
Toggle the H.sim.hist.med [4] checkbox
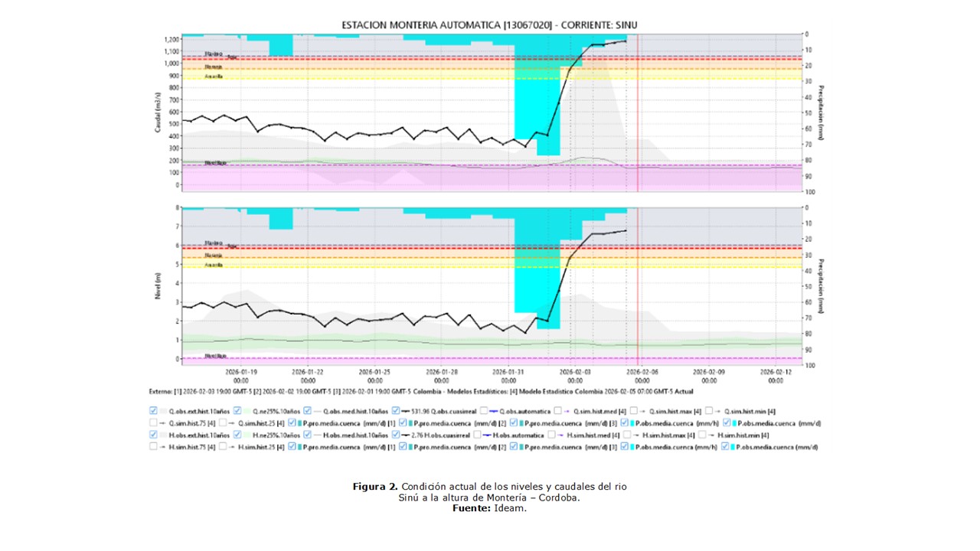550,434
